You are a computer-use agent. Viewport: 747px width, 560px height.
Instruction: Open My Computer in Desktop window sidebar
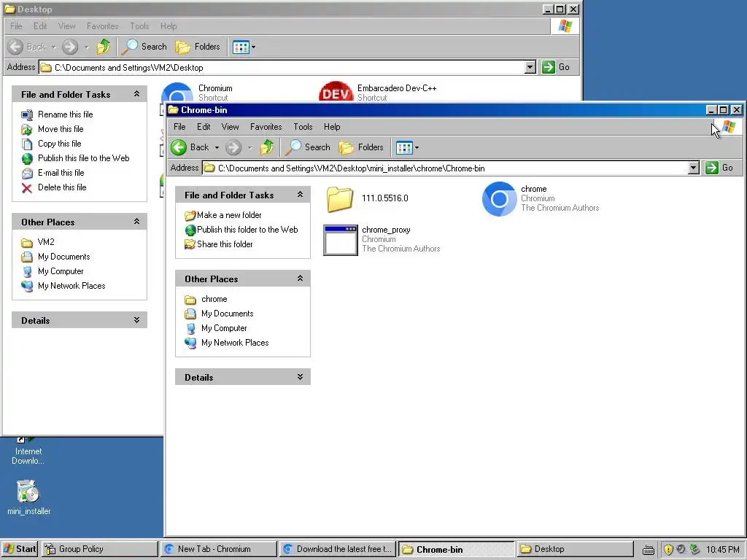coord(61,271)
